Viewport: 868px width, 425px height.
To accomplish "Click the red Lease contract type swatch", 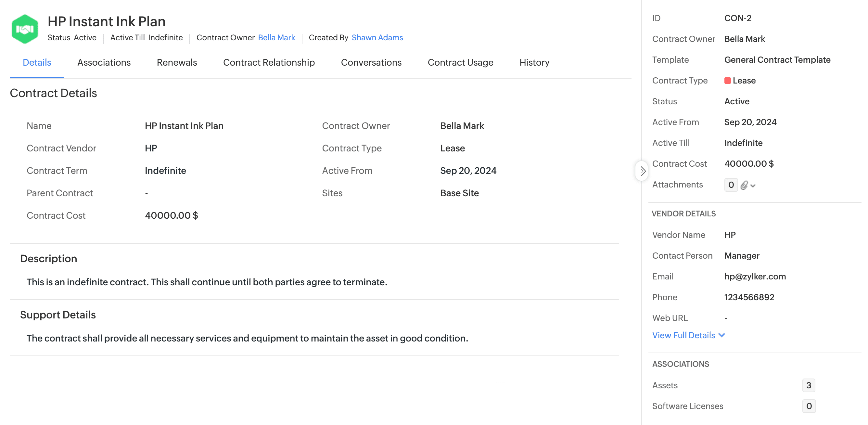I will [x=727, y=81].
